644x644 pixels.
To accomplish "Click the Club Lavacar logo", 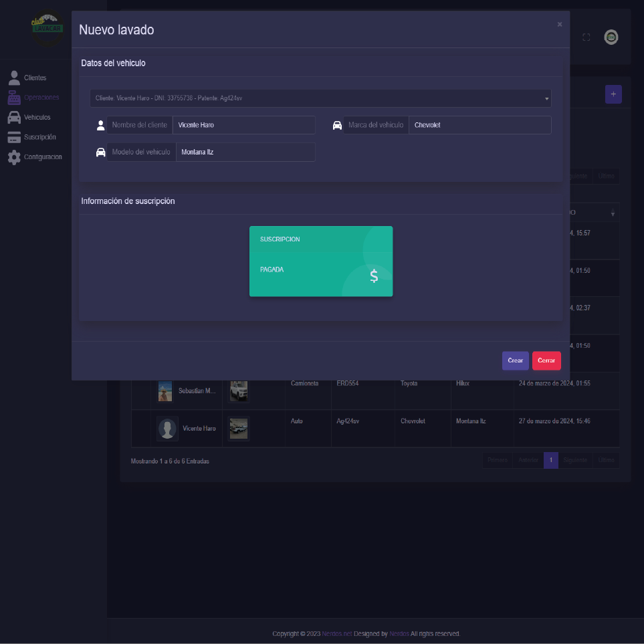I will 47,27.
